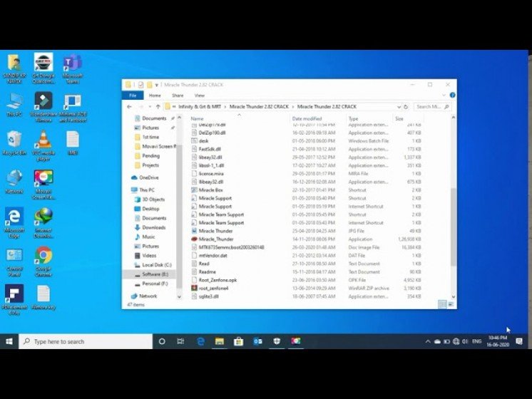Select the Readme text document
This screenshot has width=532, height=399.
point(207,272)
